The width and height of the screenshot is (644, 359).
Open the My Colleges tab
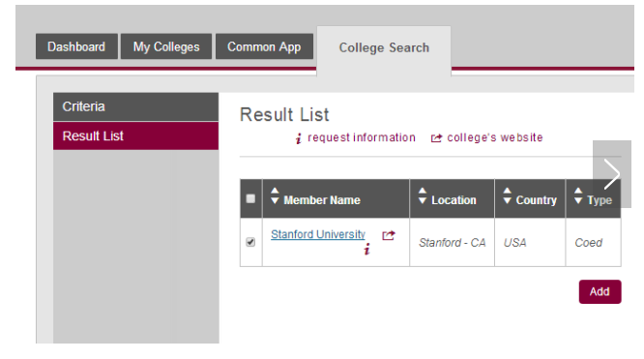(166, 46)
